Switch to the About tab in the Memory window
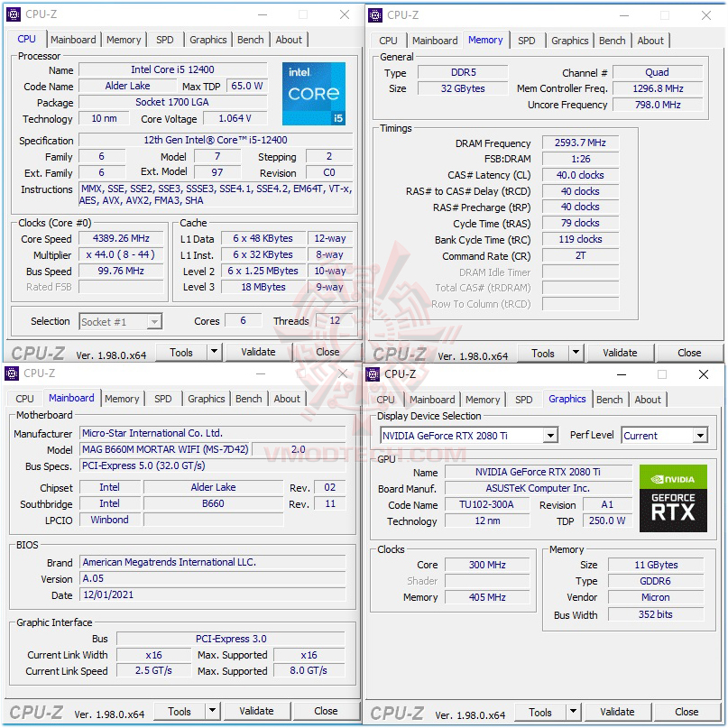Viewport: 728px width, 728px height. 651,40
